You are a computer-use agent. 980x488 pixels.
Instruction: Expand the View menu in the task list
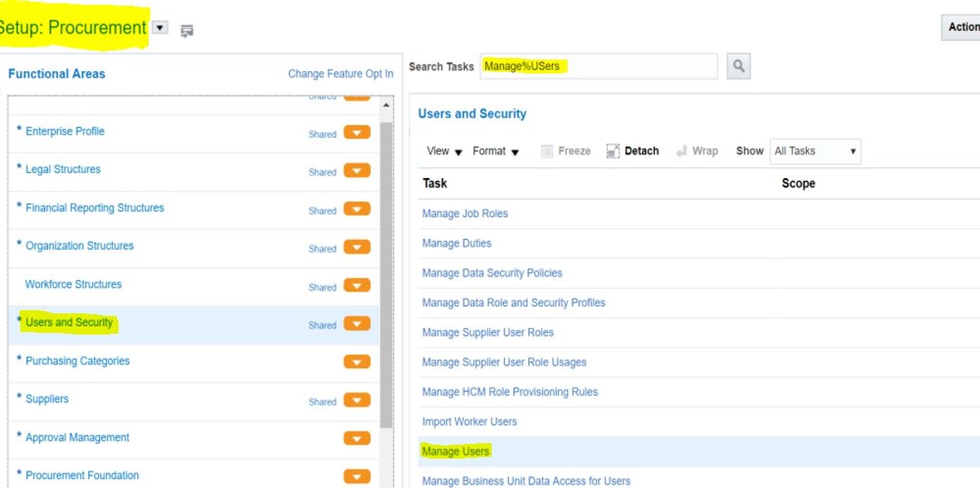pos(442,151)
